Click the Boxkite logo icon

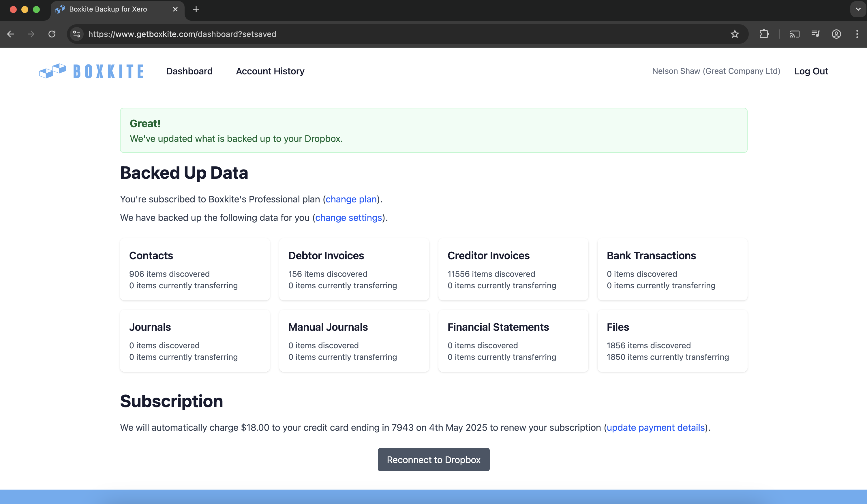pyautogui.click(x=53, y=71)
